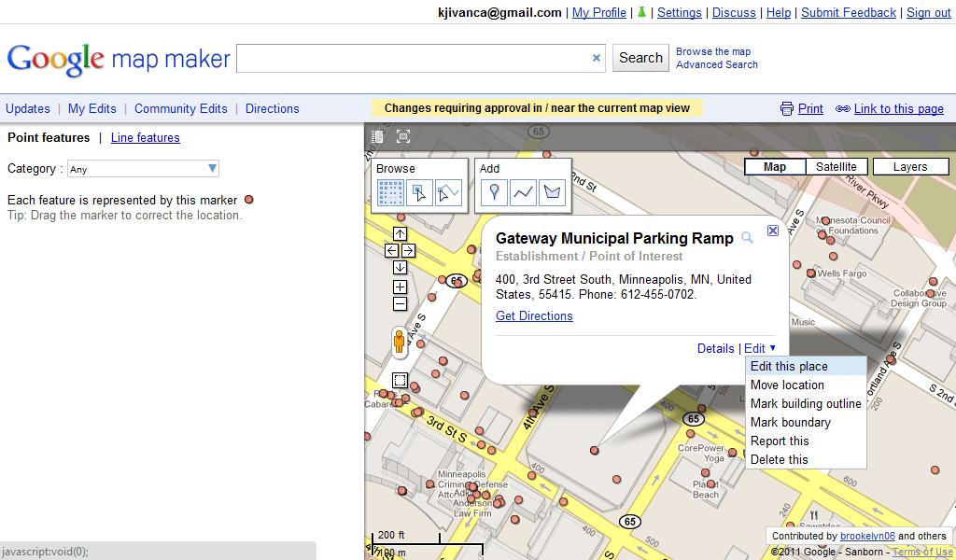The width and height of the screenshot is (956, 560).
Task: Select the Add line tool
Action: pyautogui.click(x=523, y=192)
